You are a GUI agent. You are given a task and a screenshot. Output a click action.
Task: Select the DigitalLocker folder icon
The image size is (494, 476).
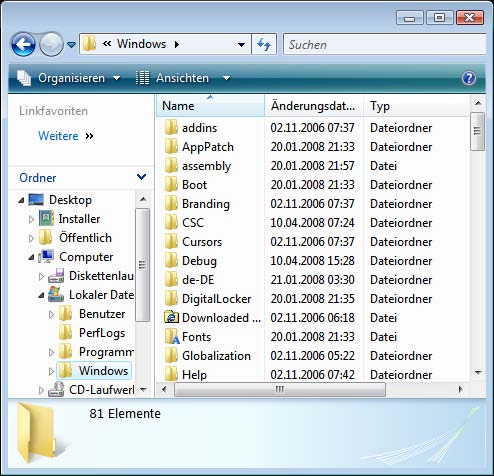click(x=171, y=298)
